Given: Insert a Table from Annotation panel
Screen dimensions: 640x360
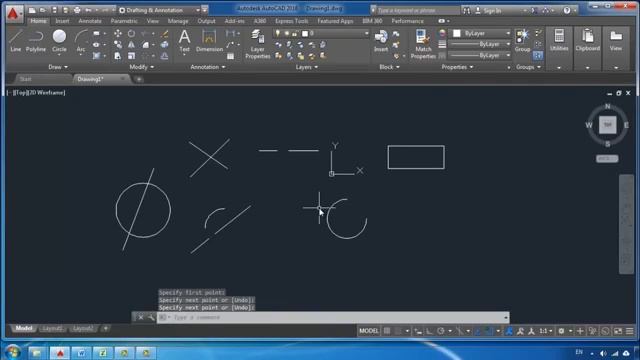Looking at the screenshot, I should pos(231,56).
